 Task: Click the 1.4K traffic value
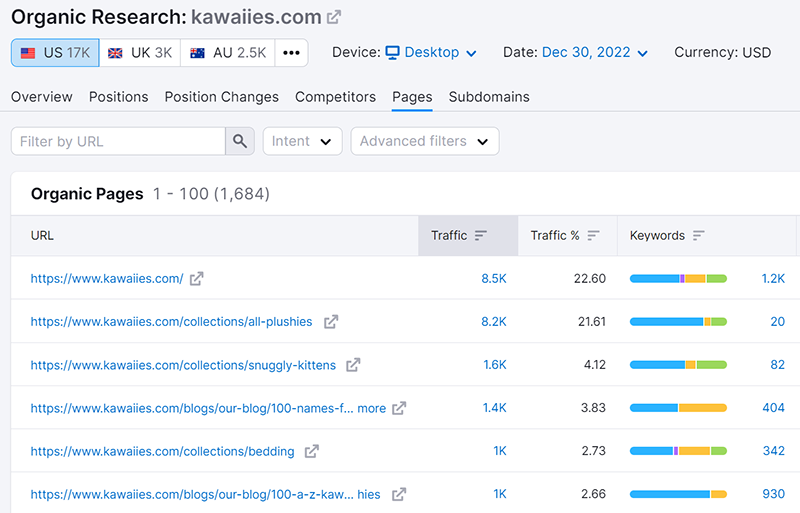coord(495,408)
